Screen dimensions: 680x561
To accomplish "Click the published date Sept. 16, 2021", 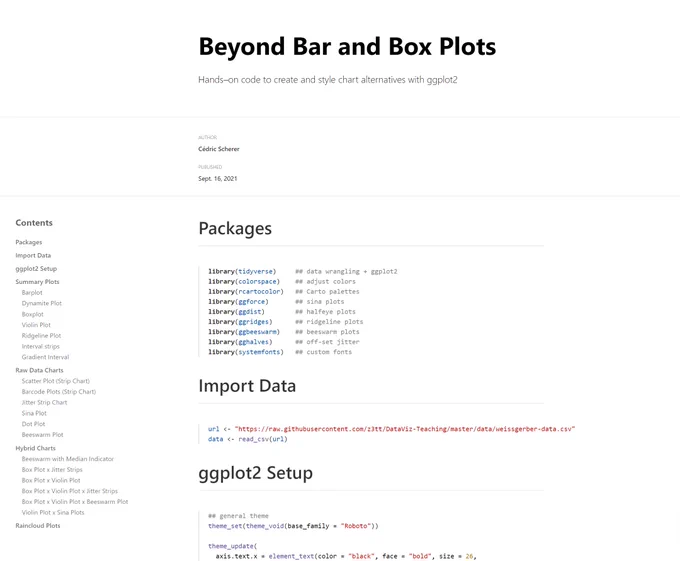I will coord(218,179).
